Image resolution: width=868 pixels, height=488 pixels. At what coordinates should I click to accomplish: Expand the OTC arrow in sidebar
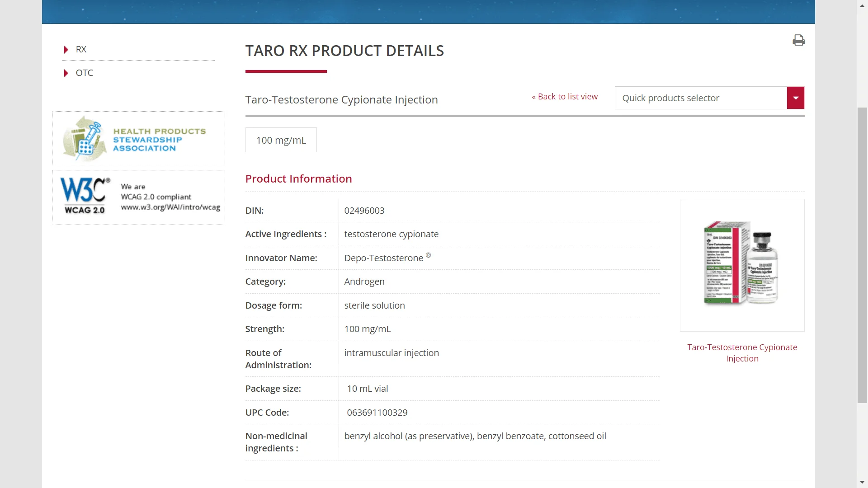[x=66, y=73]
